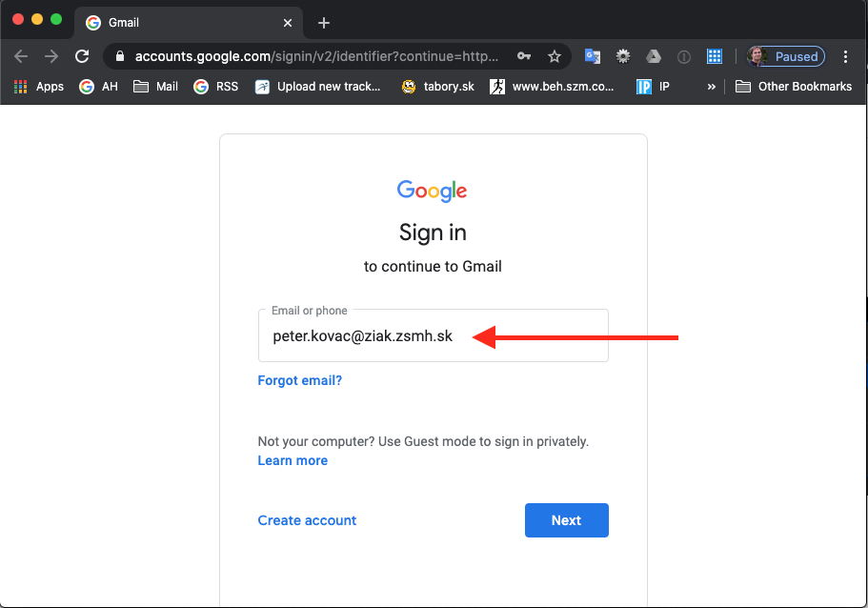Open the Other Bookmarks folder
Image resolution: width=868 pixels, height=608 pixels.
click(794, 87)
